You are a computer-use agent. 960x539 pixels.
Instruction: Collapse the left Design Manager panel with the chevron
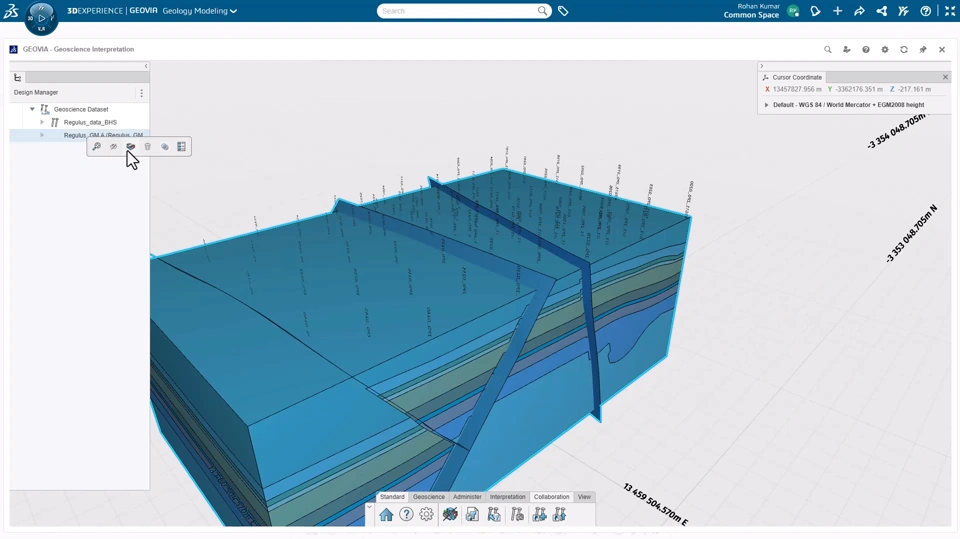click(x=146, y=66)
